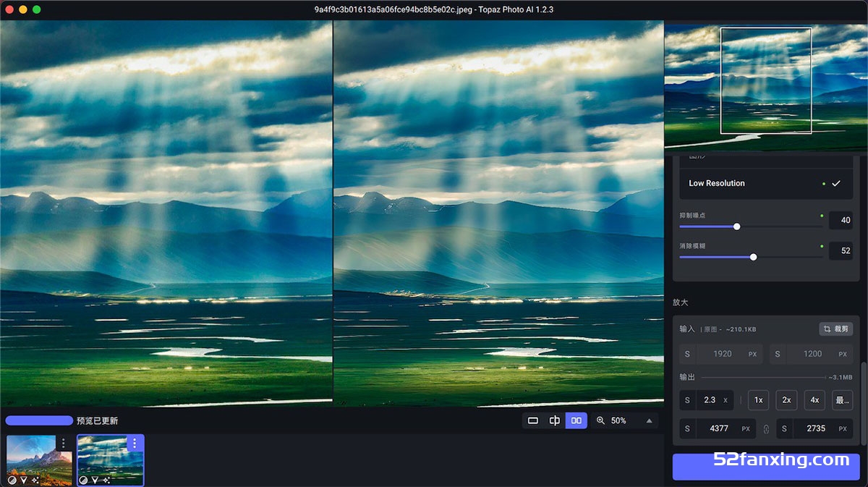This screenshot has height=487, width=868.
Task: Edit the noise suppression value 40
Action: coord(841,221)
